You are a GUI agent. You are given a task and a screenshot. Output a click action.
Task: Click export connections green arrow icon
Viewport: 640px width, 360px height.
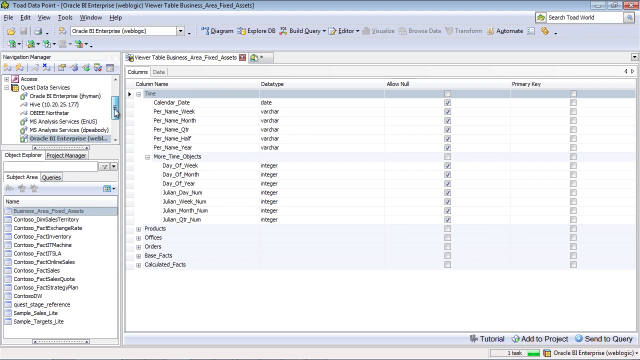[86, 68]
